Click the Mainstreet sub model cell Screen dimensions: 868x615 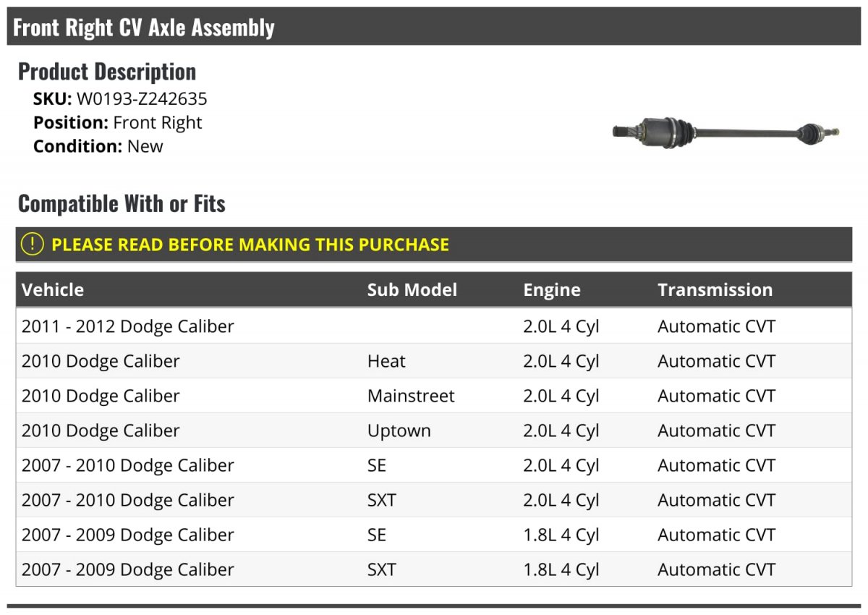[x=411, y=396]
